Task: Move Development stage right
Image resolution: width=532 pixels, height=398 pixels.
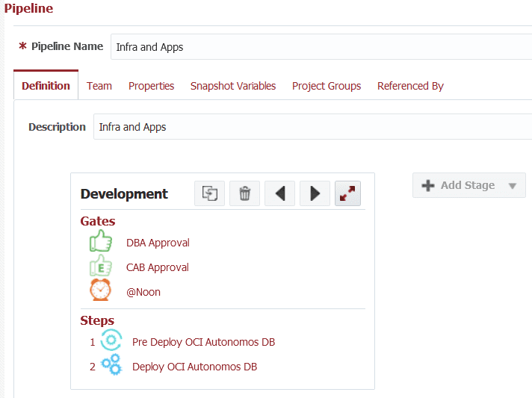Action: coord(315,193)
